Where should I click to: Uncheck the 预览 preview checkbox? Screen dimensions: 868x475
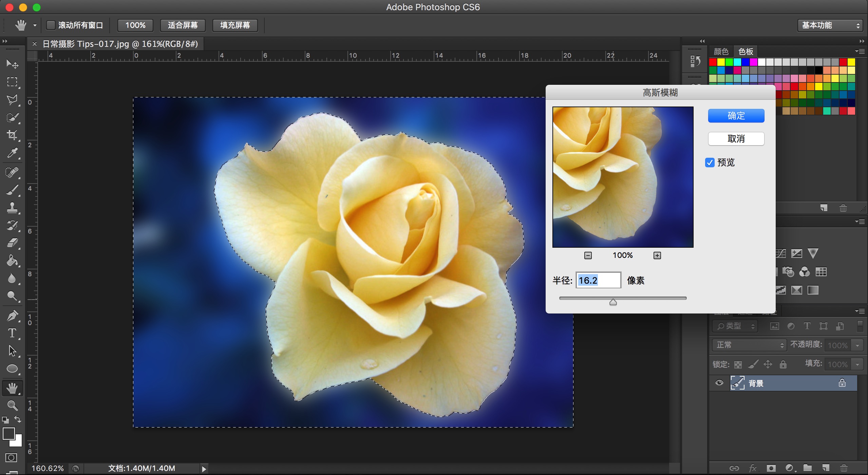click(710, 163)
